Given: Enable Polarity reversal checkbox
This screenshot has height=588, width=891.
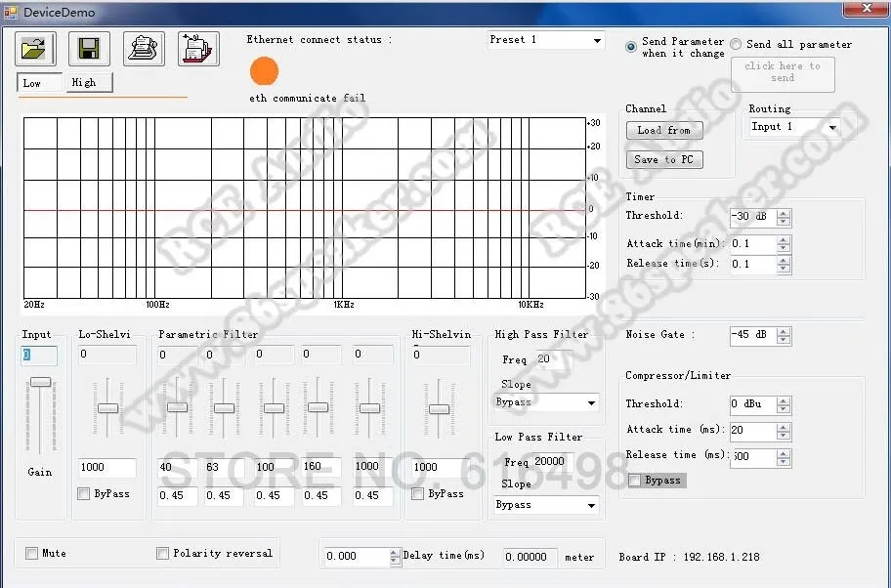Looking at the screenshot, I should click(162, 553).
